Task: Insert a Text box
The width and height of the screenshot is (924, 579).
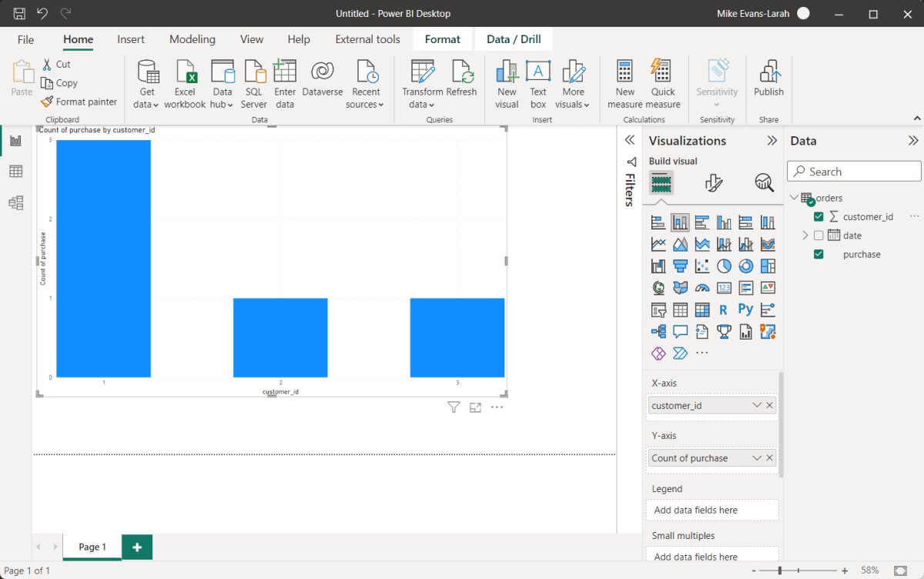Action: pyautogui.click(x=538, y=83)
